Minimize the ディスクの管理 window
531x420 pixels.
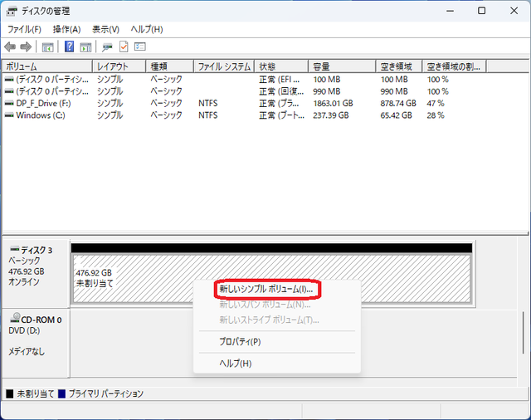click(x=450, y=11)
